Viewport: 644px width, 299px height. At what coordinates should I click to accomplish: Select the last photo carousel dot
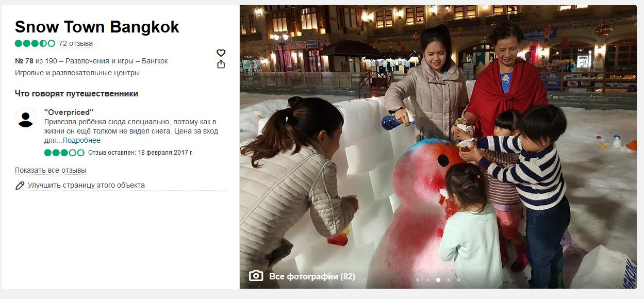(459, 280)
